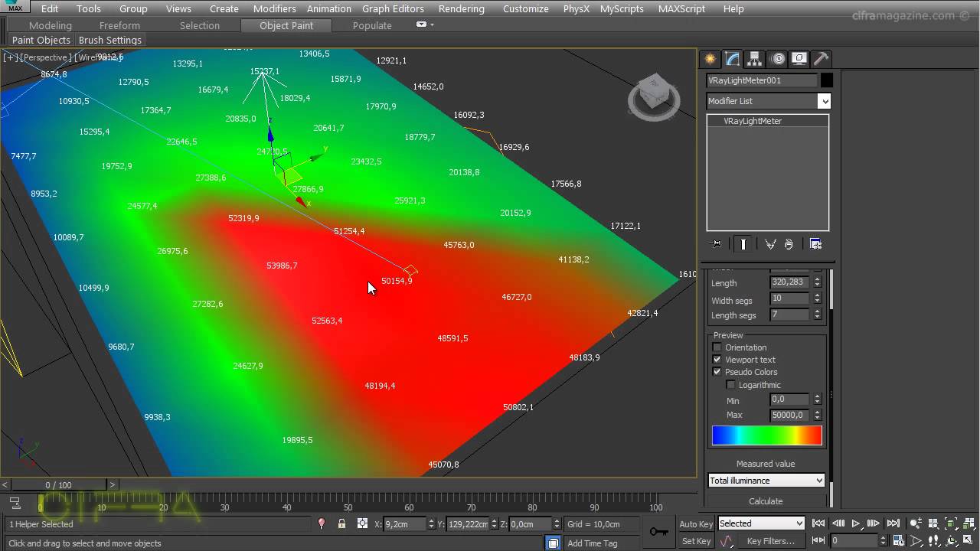
Task: Open Configure Modifier Sets icon
Action: pyautogui.click(x=815, y=244)
